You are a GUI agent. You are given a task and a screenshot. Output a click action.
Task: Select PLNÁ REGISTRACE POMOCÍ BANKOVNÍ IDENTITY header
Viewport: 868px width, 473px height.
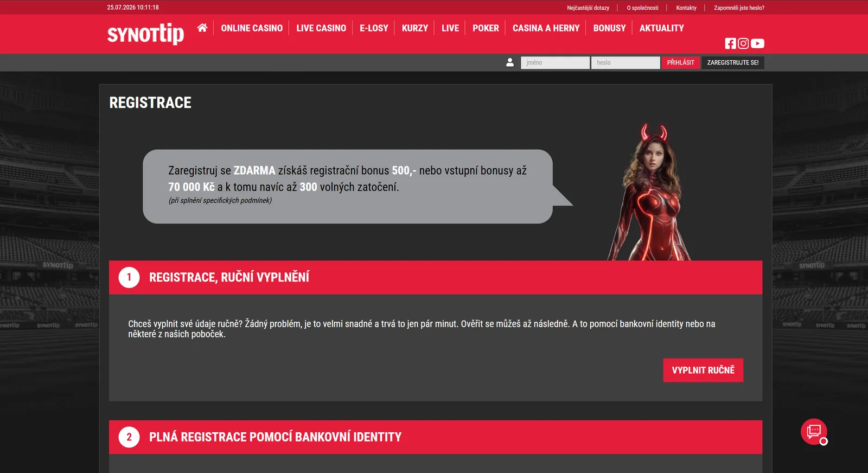(x=436, y=437)
